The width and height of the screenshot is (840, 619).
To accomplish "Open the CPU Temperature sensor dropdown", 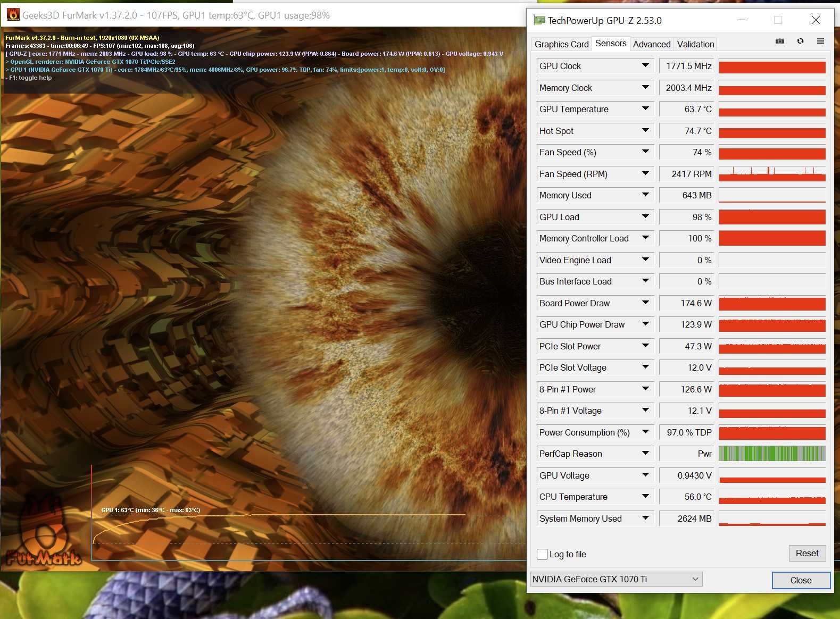I will click(x=645, y=497).
